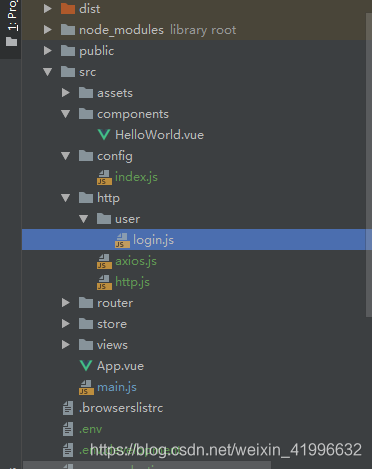Click the assets folder icon
The width and height of the screenshot is (372, 469).
pos(86,93)
